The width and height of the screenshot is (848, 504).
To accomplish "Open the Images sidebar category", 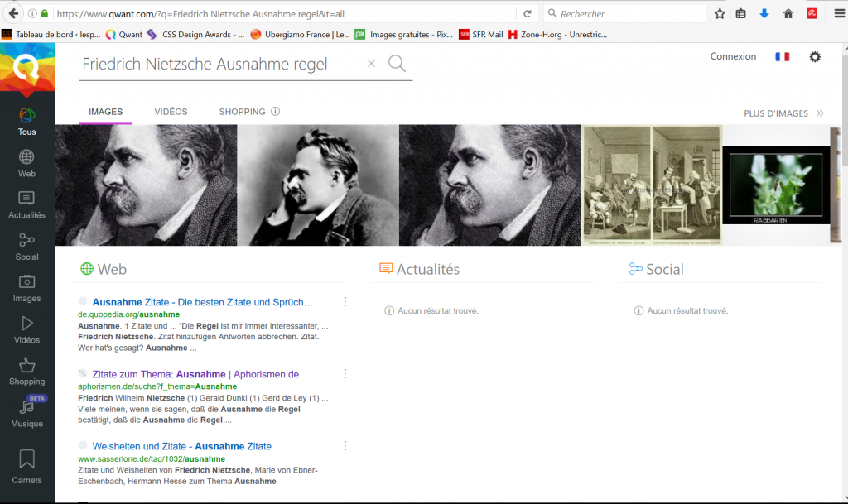I will click(26, 288).
